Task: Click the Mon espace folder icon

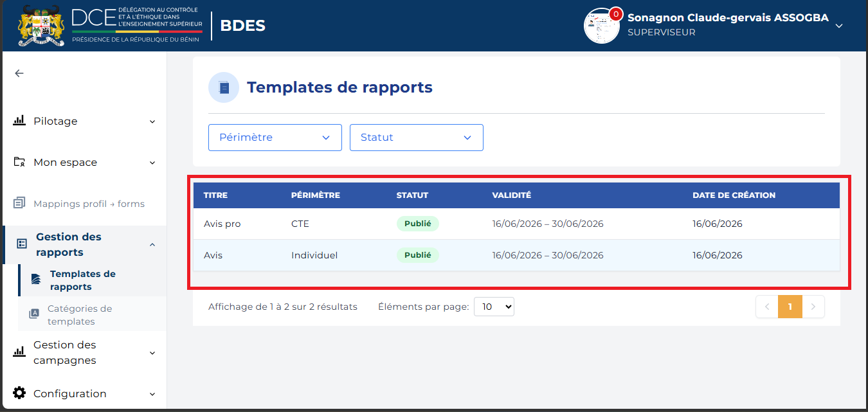Action: [19, 162]
